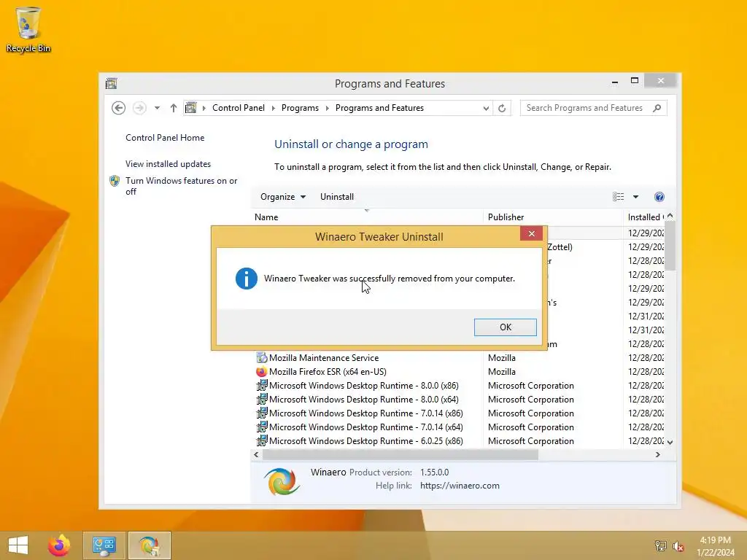Click the Forward arrow navigation button
This screenshot has width=747, height=560.
[139, 108]
